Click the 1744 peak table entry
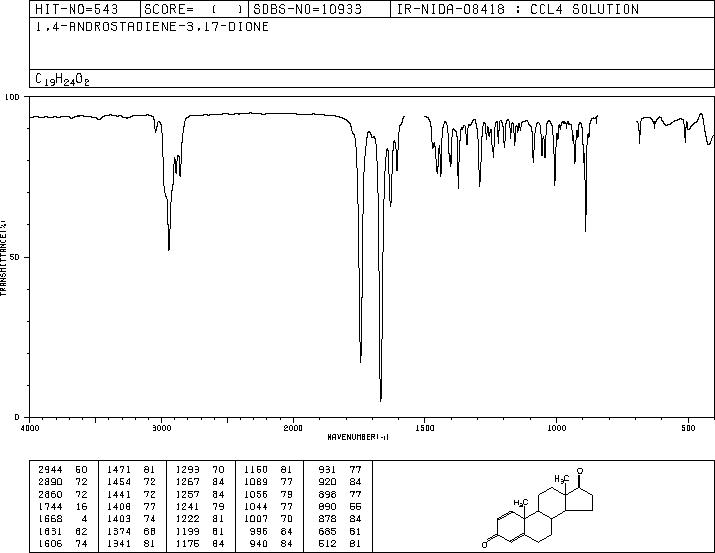Viewport: 715px width, 553px height. pyautogui.click(x=63, y=506)
